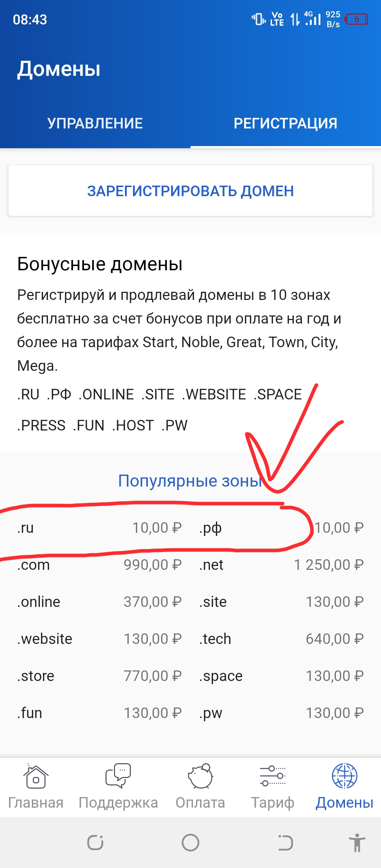Tap the Главная home icon
The width and height of the screenshot is (381, 868).
coord(36,776)
